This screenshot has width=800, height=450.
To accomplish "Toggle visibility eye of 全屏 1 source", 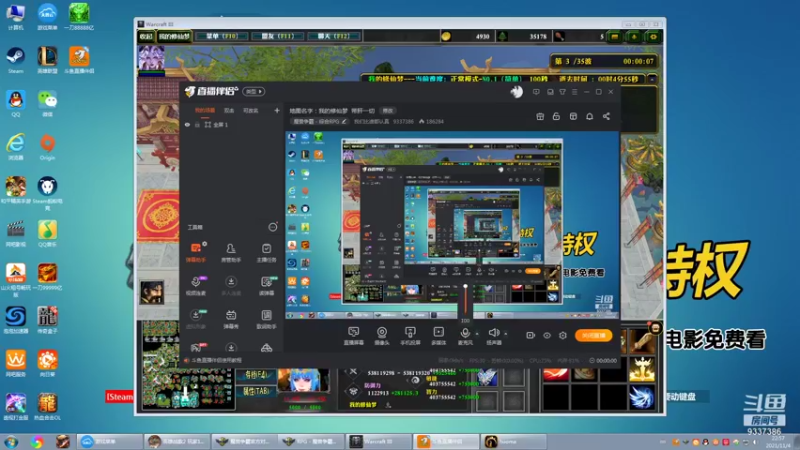I will (187, 124).
